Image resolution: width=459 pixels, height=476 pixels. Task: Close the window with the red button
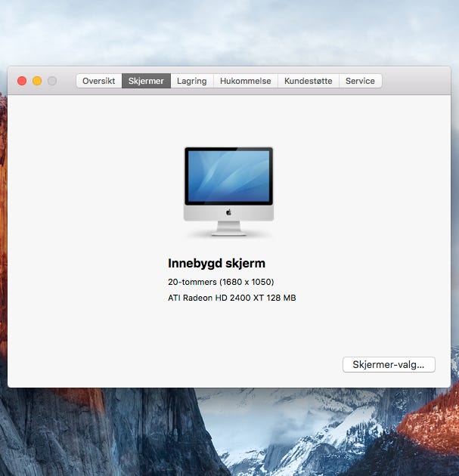[22, 81]
